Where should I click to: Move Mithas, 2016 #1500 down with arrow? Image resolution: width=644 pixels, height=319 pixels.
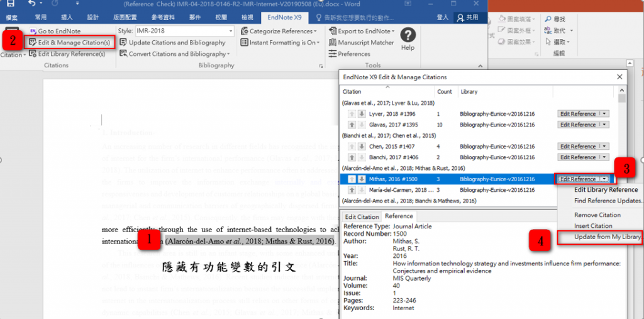362,179
